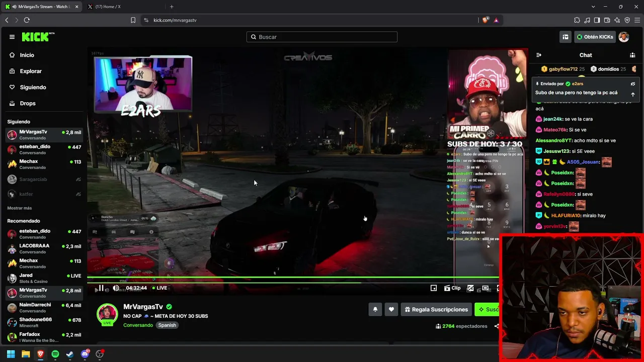Open Brave Leo AI sparkle icon
The height and width of the screenshot is (362, 644).
[617, 20]
